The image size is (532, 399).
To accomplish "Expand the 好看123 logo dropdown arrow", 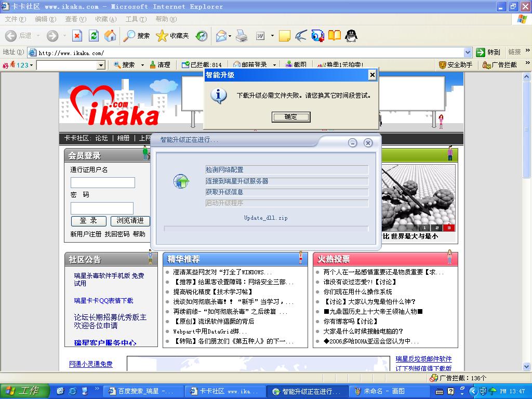I will click(x=32, y=65).
